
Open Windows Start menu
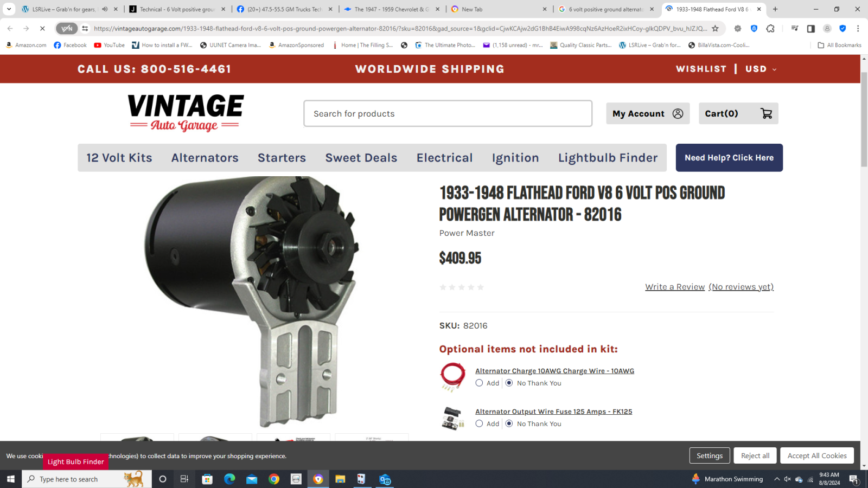pos(10,479)
